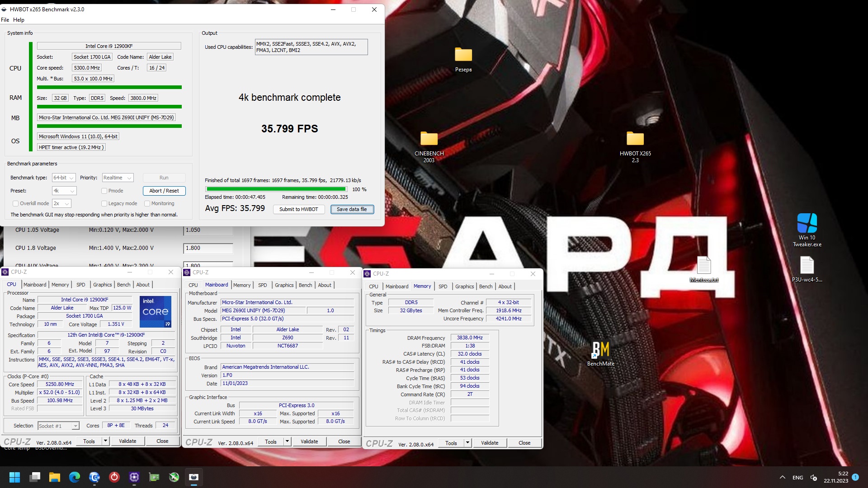Click the Abort / Reset button
Viewport: 868px width, 488px height.
click(x=164, y=191)
